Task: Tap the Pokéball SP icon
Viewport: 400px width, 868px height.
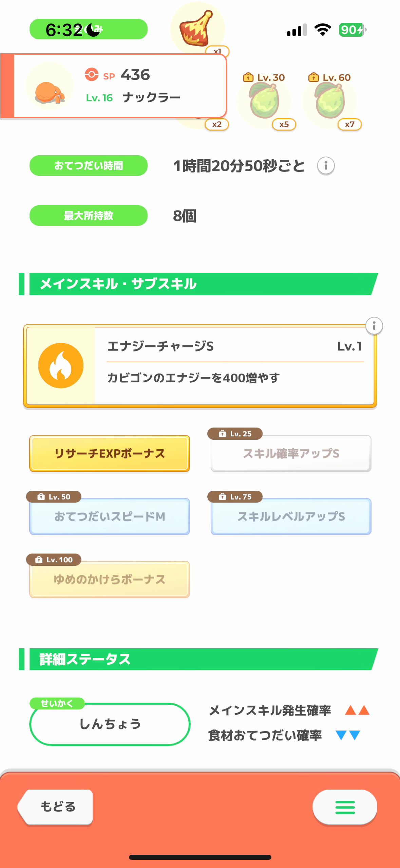Action: click(92, 74)
